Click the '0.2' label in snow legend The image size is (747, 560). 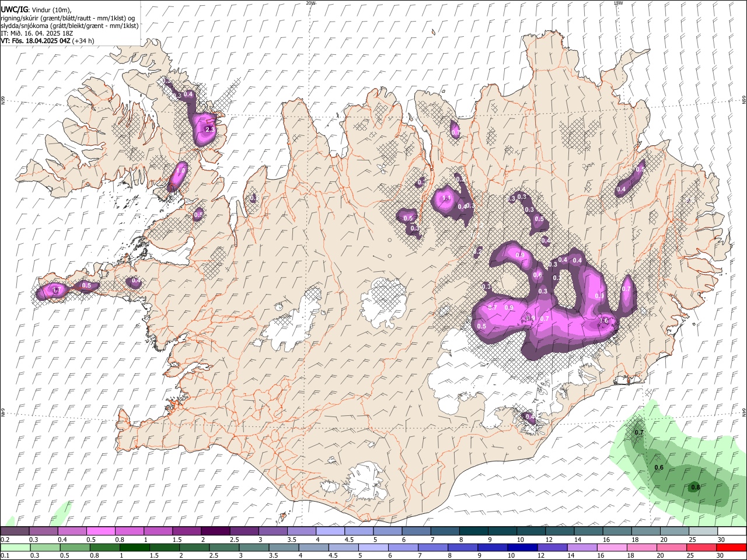tap(4, 540)
